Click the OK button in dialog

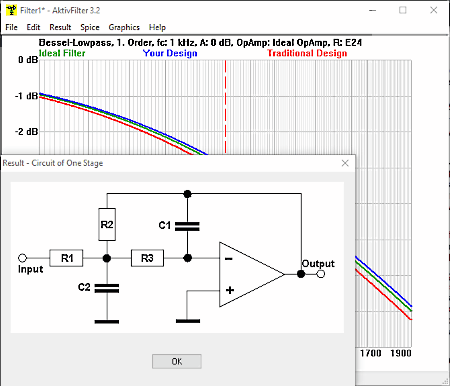(177, 361)
